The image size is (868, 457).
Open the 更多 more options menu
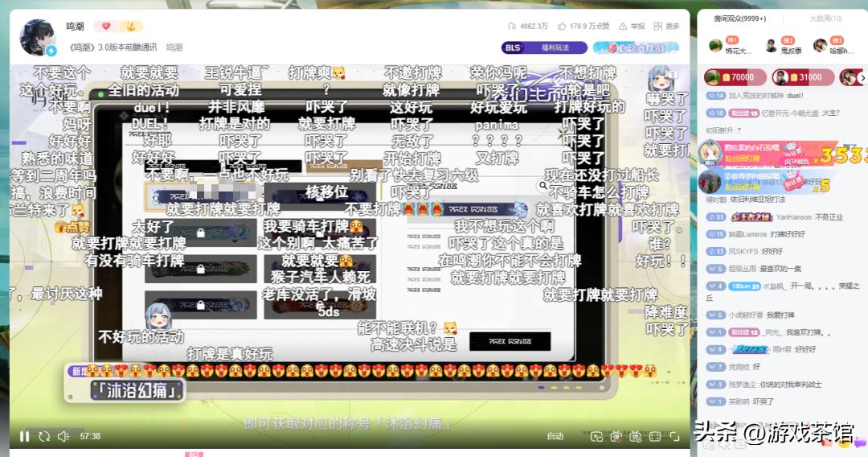point(666,26)
